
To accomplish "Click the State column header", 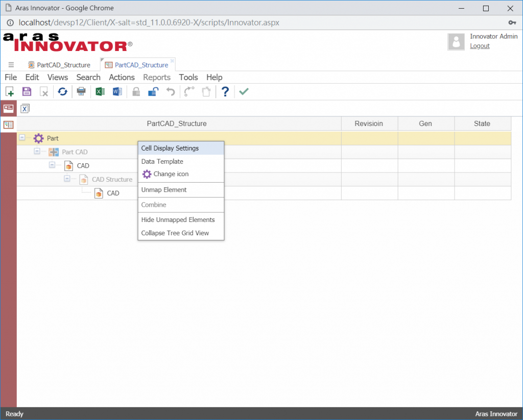I will tap(482, 123).
